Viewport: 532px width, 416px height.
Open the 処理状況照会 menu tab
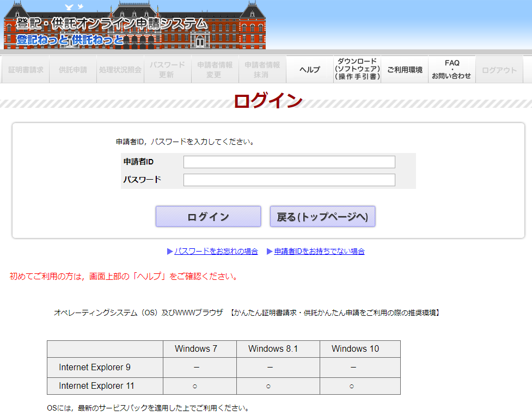coord(120,70)
